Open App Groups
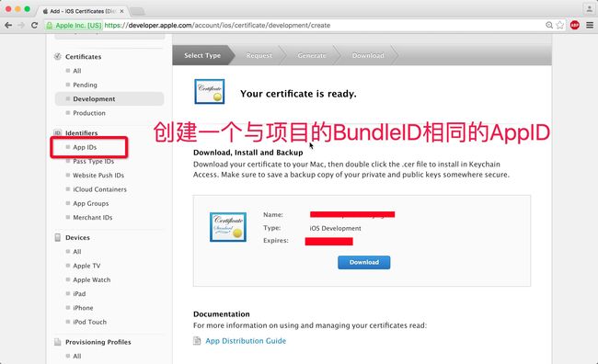The height and width of the screenshot is (364, 598). pos(91,203)
